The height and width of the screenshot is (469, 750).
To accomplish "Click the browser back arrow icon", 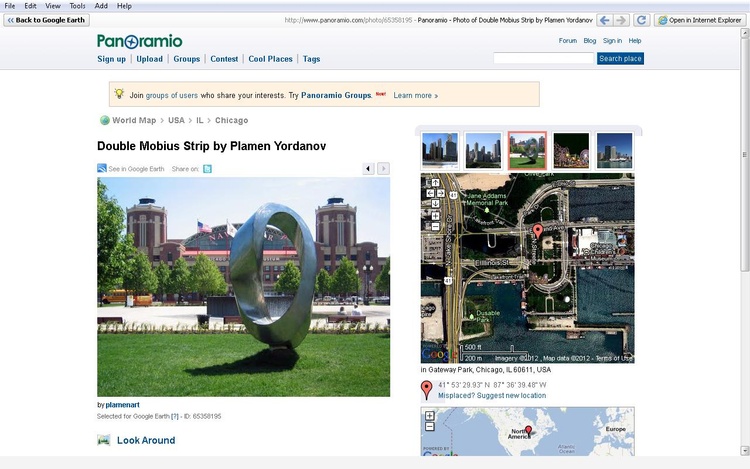I will [x=604, y=20].
